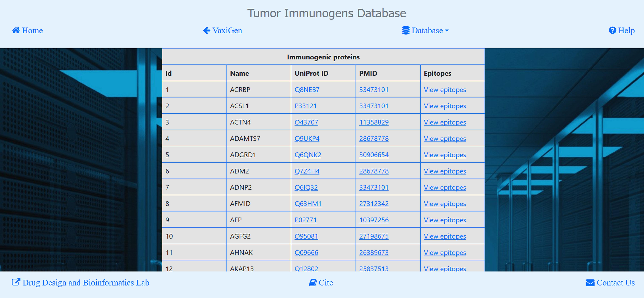Click the Home house icon
Screen dimensions: 644x298
click(x=16, y=30)
